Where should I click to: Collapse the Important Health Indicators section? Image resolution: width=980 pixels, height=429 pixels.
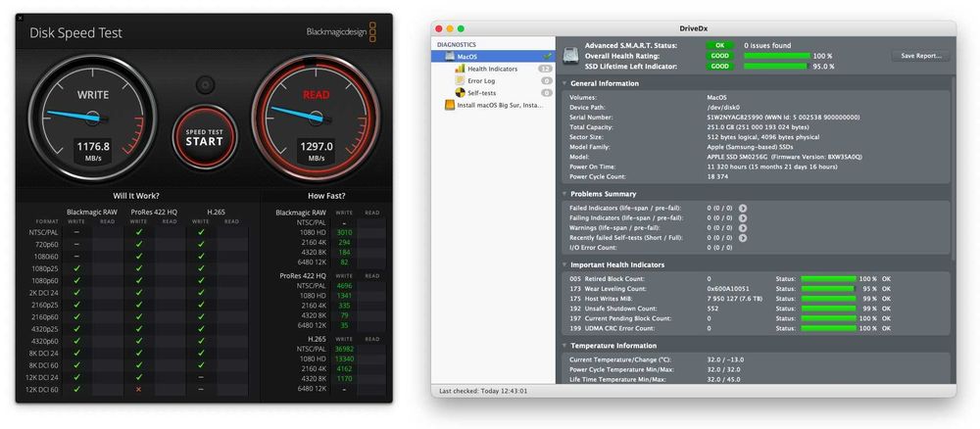(x=565, y=264)
